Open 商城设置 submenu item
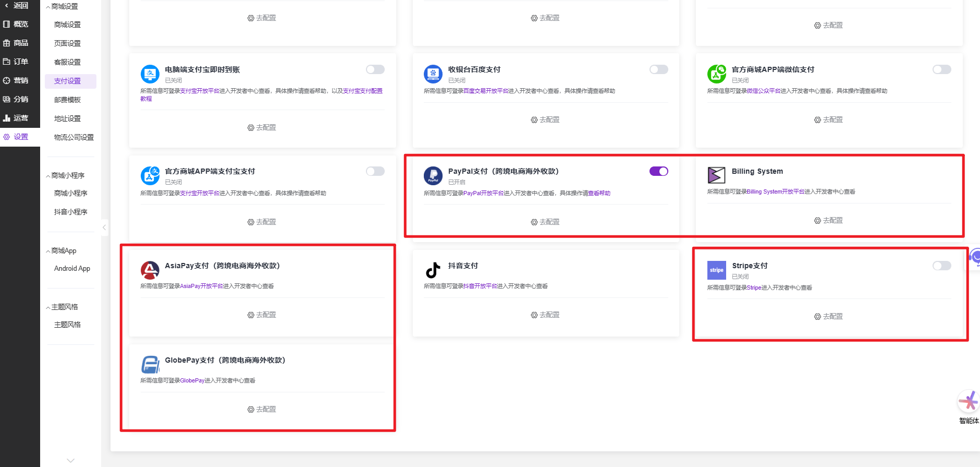Screen dimensions: 980x467 pyautogui.click(x=67, y=25)
